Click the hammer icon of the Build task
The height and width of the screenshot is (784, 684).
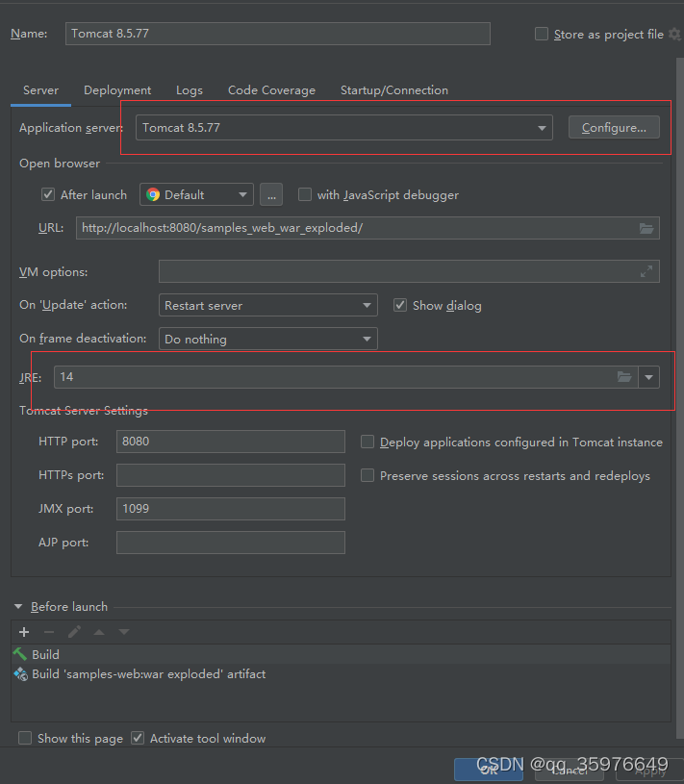[20, 654]
